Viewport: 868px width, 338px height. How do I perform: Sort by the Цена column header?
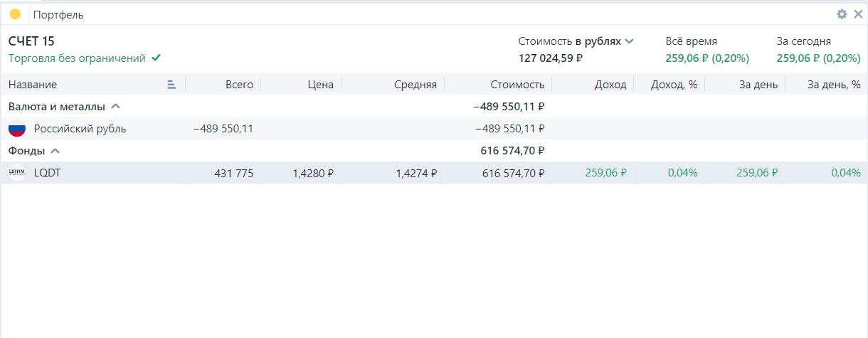(321, 85)
